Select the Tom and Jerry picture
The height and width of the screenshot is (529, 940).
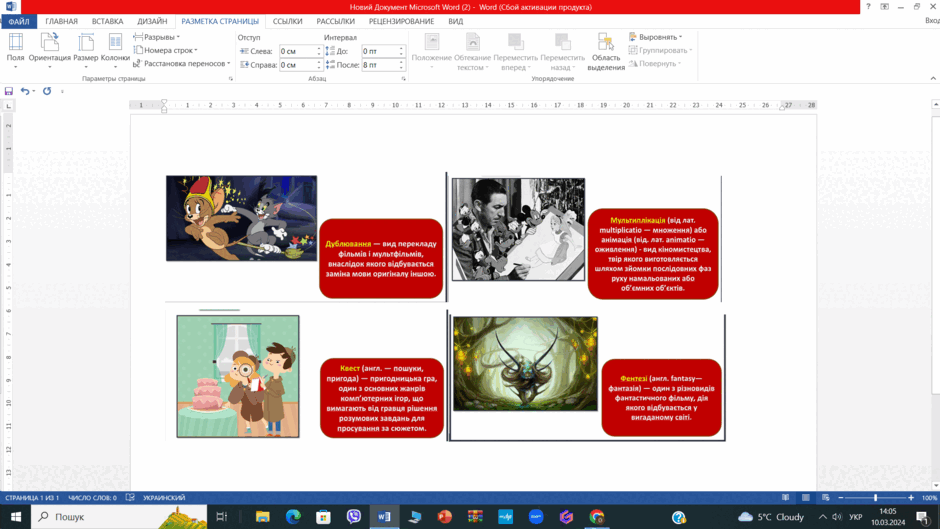(242, 218)
